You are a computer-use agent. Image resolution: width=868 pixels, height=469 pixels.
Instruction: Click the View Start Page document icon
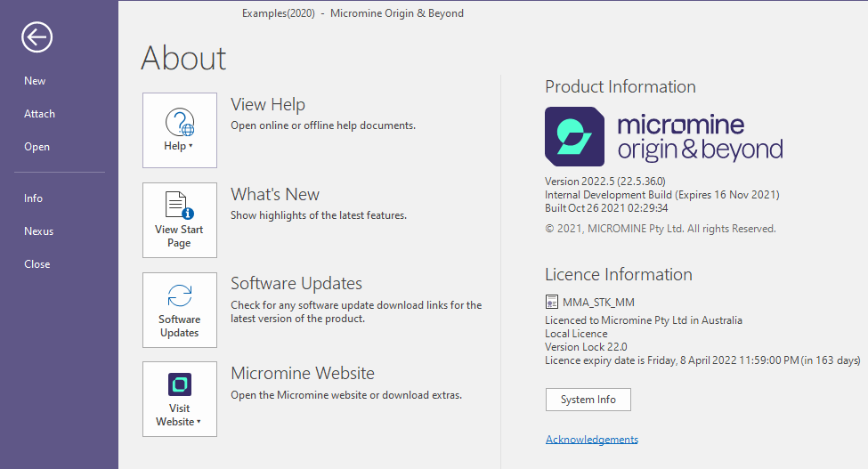point(180,206)
